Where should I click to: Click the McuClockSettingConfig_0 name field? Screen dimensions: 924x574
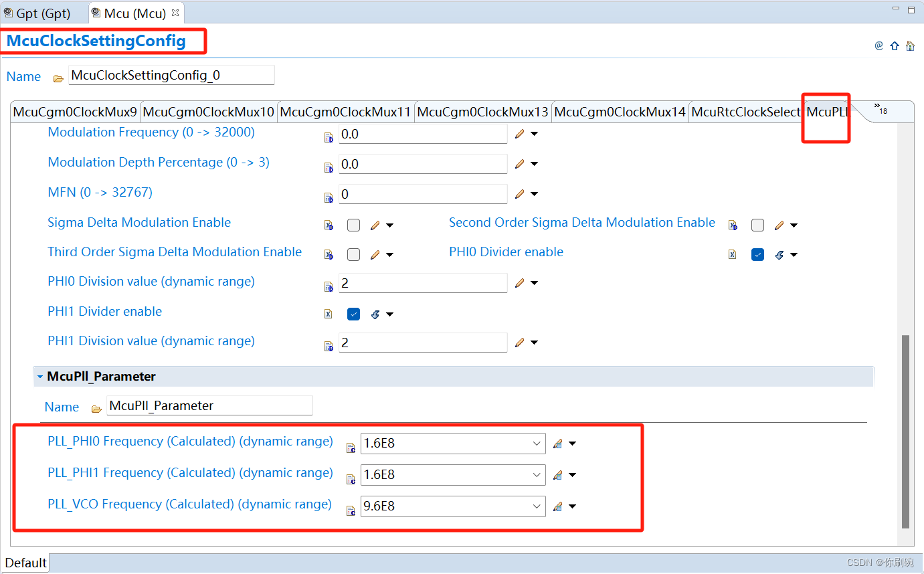point(171,75)
